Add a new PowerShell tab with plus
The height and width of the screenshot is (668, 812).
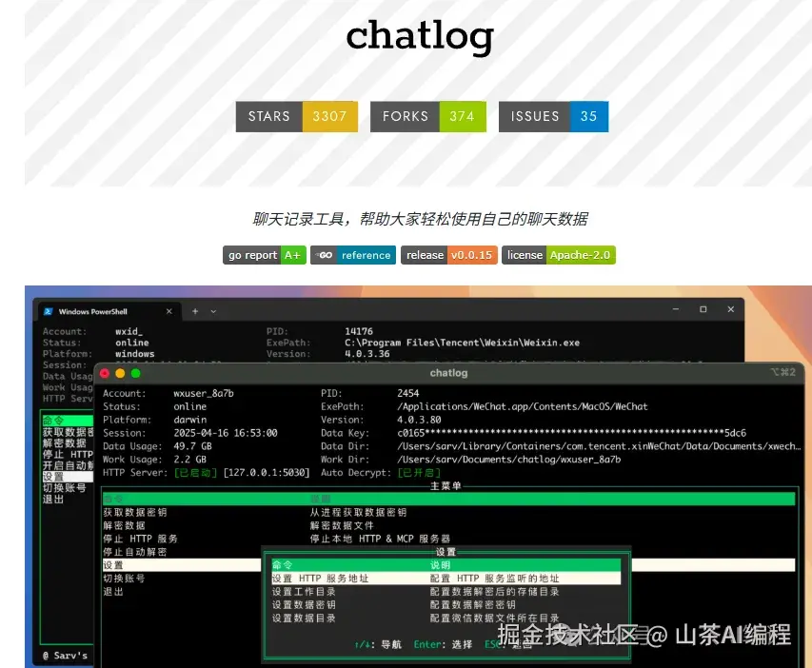195,311
